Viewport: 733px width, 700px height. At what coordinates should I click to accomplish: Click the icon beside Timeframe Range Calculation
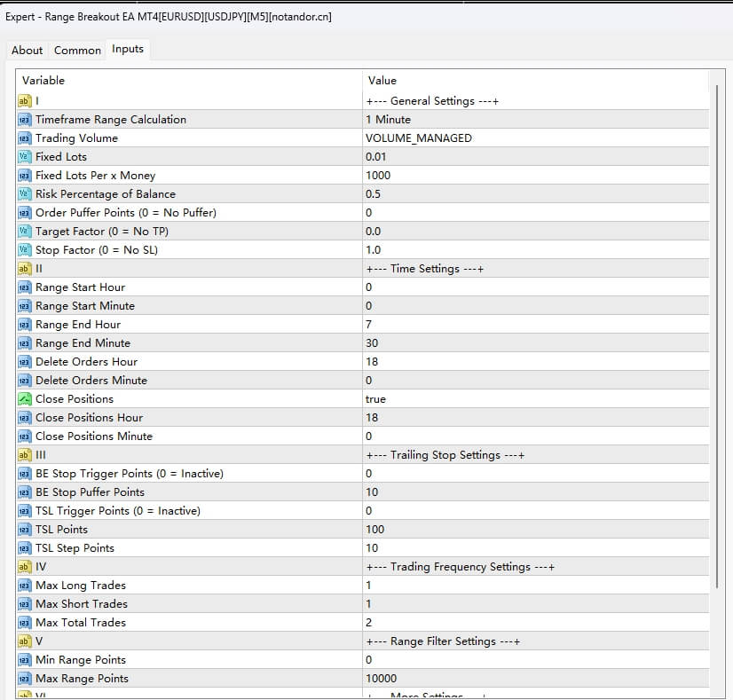pyautogui.click(x=24, y=120)
